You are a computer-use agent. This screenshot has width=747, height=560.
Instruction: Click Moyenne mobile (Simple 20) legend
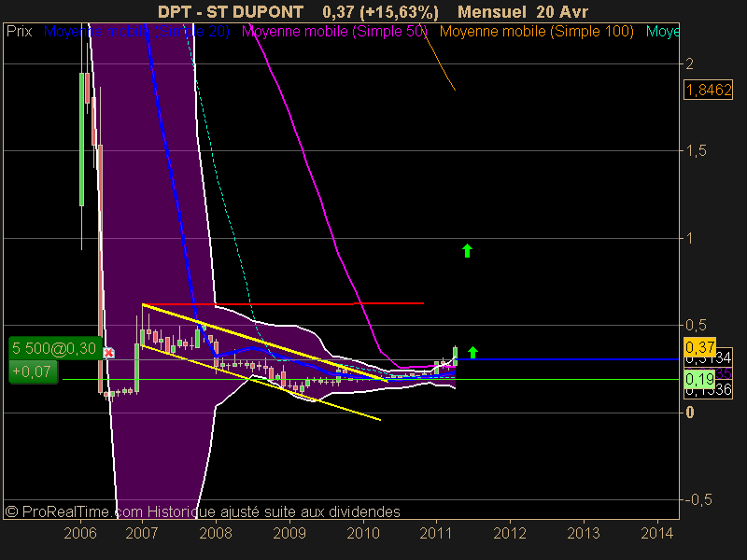(136, 32)
